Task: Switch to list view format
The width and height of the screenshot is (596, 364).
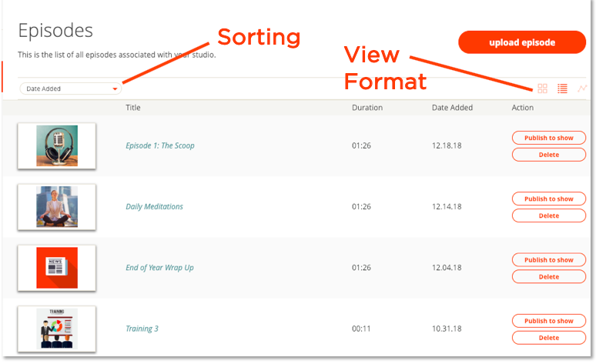Action: tap(562, 88)
